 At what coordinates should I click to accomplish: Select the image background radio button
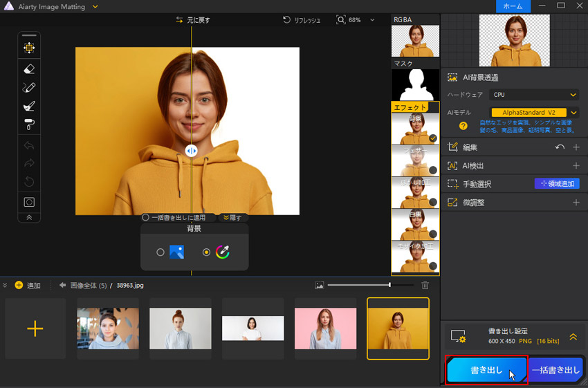160,252
